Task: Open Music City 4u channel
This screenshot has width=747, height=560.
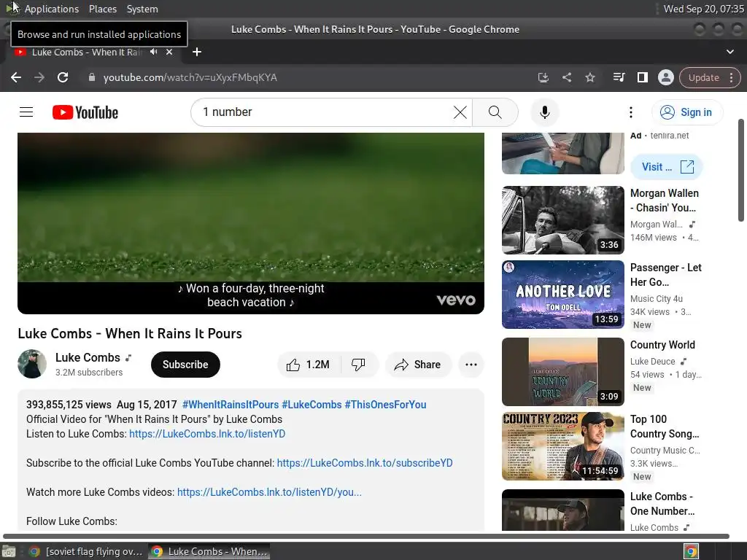Action: point(657,298)
